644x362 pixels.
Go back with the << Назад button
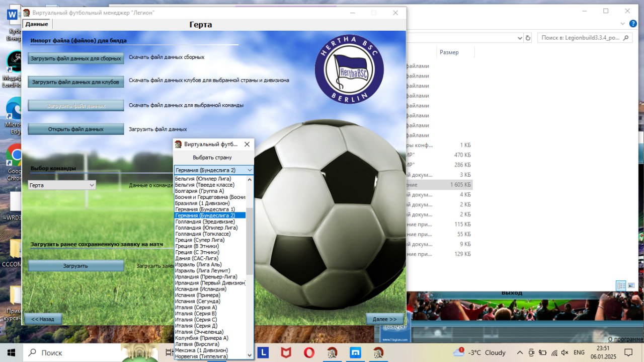[x=43, y=319]
